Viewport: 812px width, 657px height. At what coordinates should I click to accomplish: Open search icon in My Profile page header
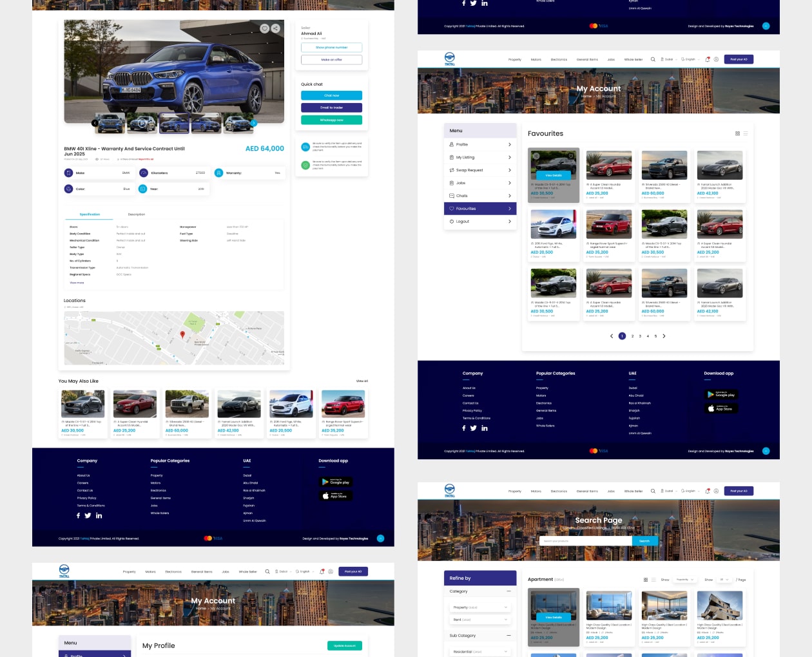coord(267,571)
